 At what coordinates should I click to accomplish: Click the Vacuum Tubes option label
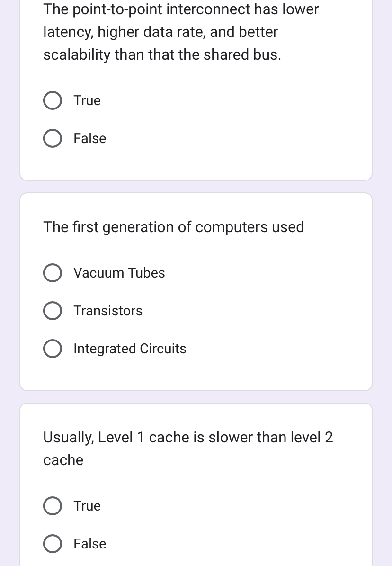[119, 273]
